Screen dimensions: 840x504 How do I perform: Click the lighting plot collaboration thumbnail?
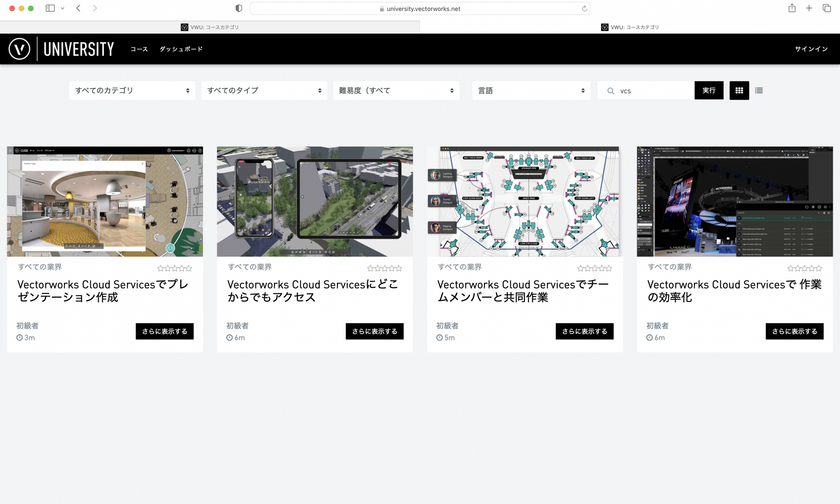point(525,202)
